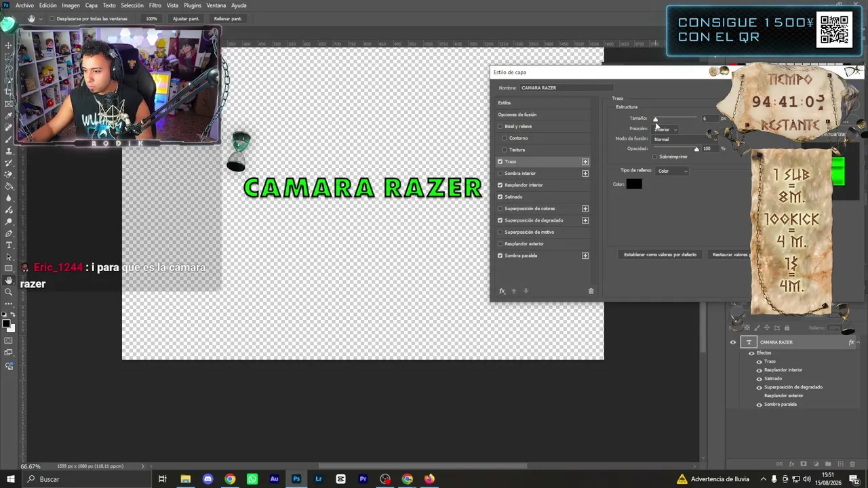Screen dimensions: 868x488
Task: Open the Posición dropdown
Action: [665, 129]
